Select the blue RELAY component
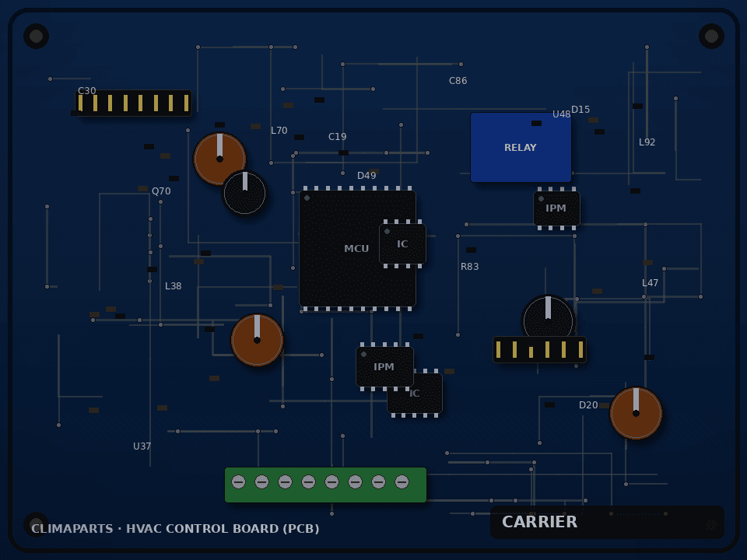 point(521,147)
